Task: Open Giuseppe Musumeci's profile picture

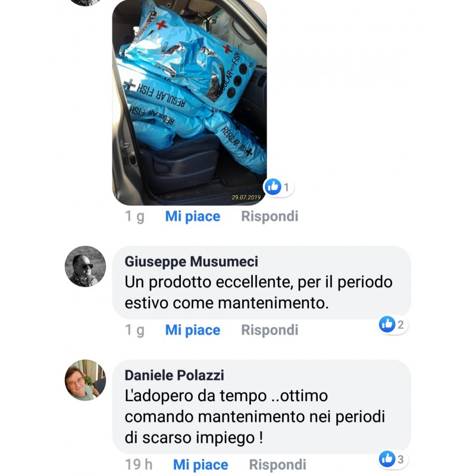Action: click(x=85, y=266)
